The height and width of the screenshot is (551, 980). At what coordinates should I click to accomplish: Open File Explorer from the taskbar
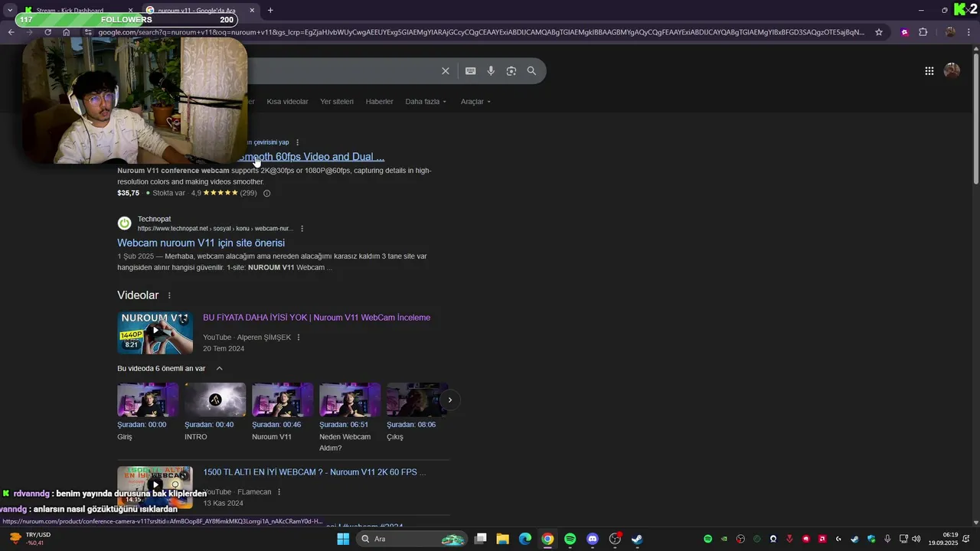pyautogui.click(x=502, y=539)
